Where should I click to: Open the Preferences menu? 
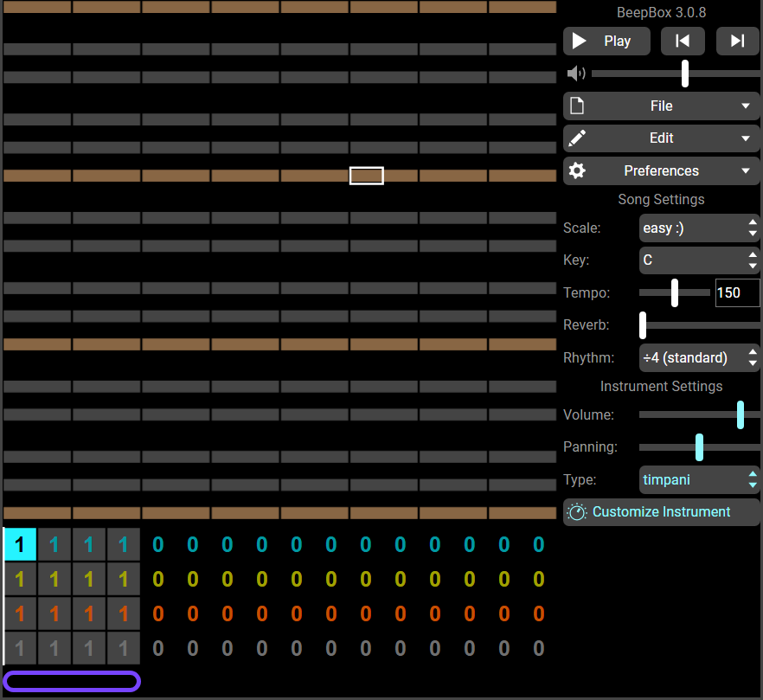pos(661,170)
